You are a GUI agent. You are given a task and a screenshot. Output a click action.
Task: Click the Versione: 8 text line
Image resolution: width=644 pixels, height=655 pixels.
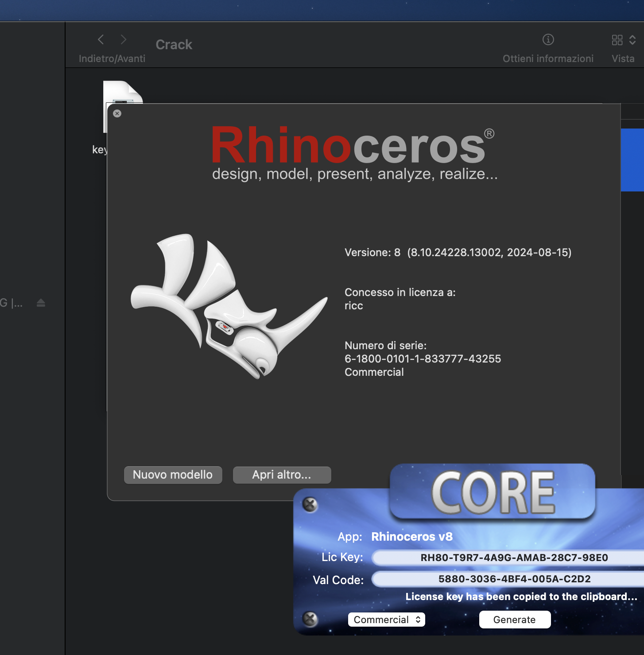(x=458, y=252)
